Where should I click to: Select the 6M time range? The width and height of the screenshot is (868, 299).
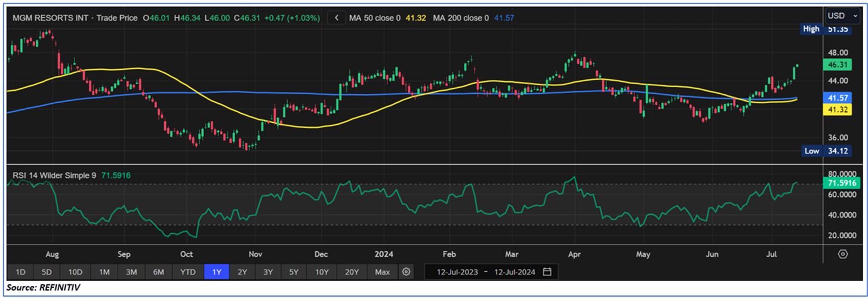pos(158,272)
